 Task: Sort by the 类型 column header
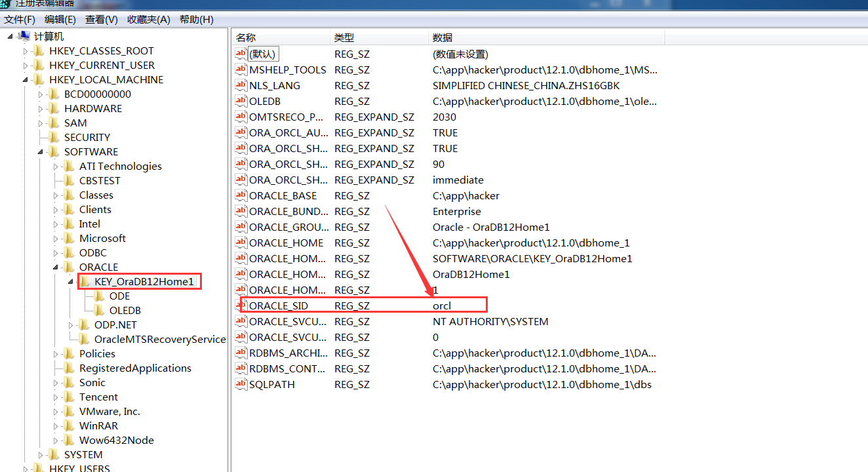click(x=379, y=37)
